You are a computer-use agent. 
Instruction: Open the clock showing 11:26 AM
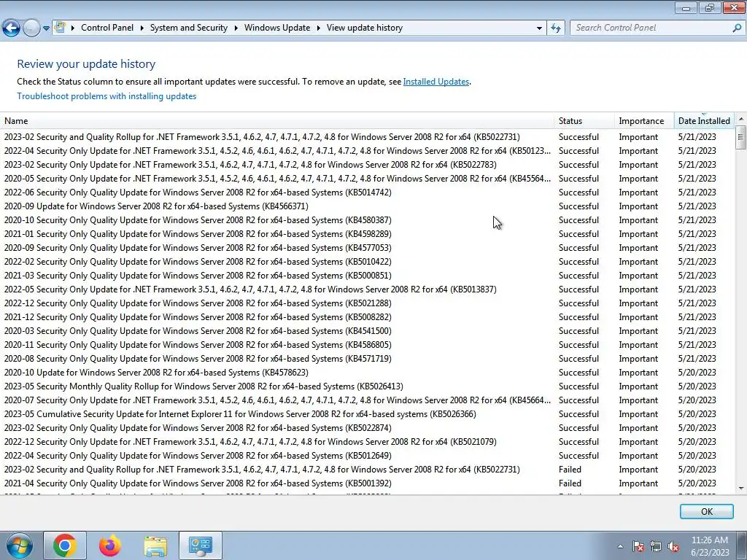click(x=709, y=546)
